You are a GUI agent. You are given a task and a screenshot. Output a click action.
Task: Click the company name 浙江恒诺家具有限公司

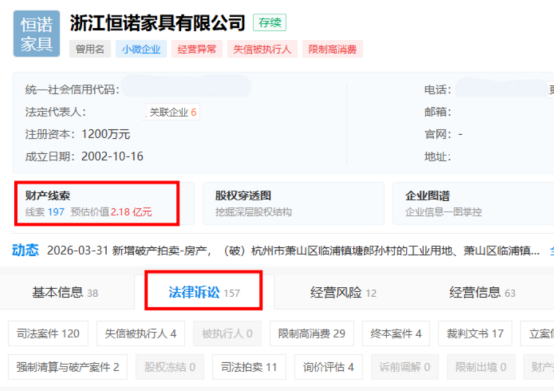click(x=158, y=23)
